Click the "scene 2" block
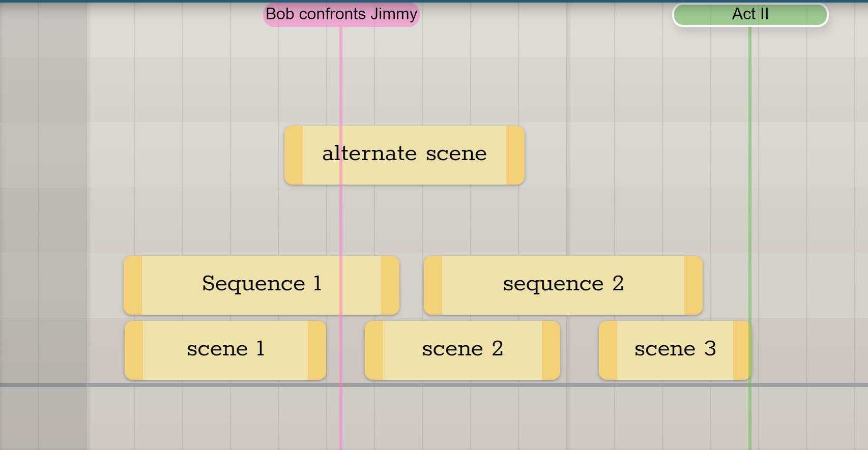Viewport: 868px width, 450px height. pos(462,350)
